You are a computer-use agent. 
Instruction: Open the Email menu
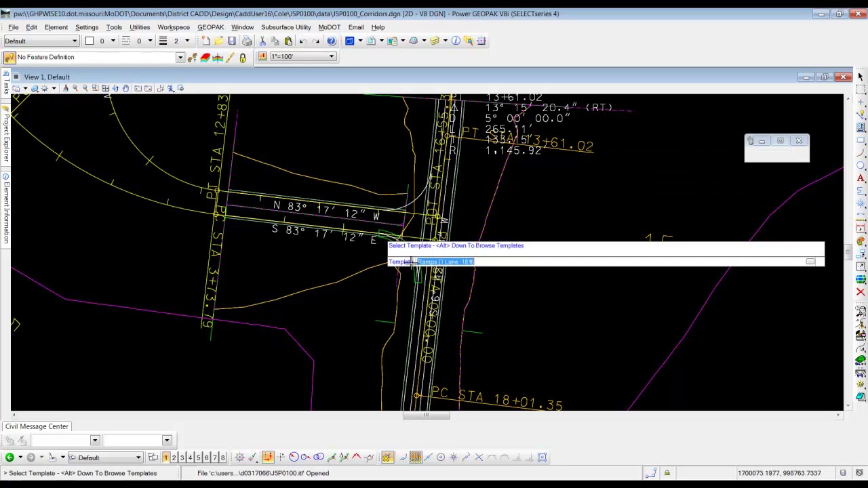pyautogui.click(x=356, y=27)
